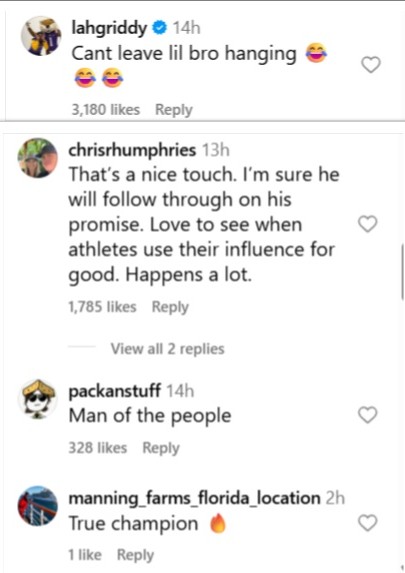The width and height of the screenshot is (405, 573).
Task: Reply to packanstuff's comment
Action: tap(161, 448)
